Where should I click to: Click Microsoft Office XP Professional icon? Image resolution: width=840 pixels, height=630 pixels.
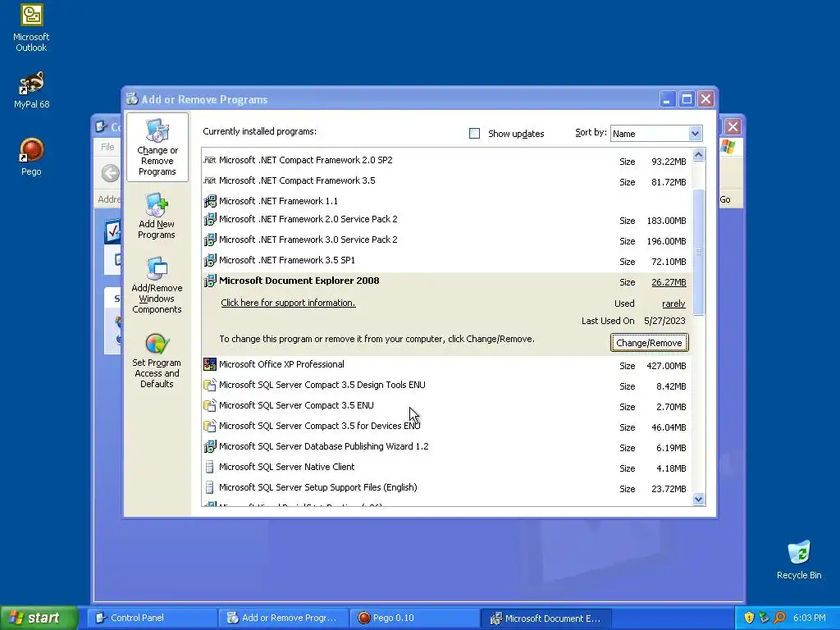[210, 364]
